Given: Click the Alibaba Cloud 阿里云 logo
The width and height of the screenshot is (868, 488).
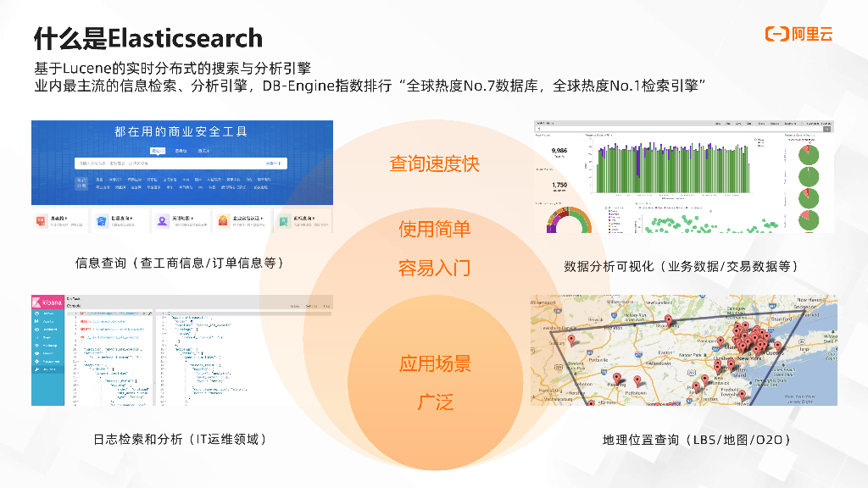Looking at the screenshot, I should 798,34.
